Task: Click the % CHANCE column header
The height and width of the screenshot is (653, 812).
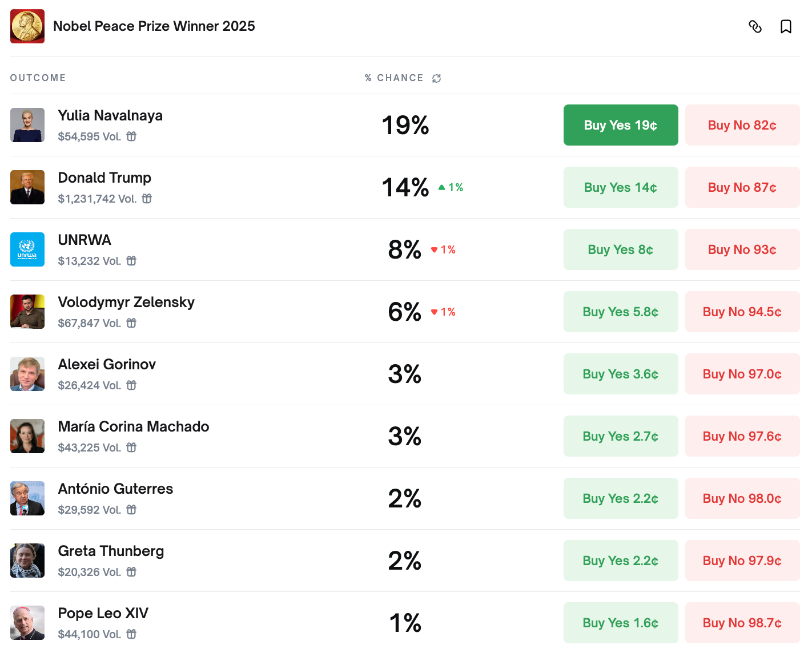Action: [x=394, y=78]
